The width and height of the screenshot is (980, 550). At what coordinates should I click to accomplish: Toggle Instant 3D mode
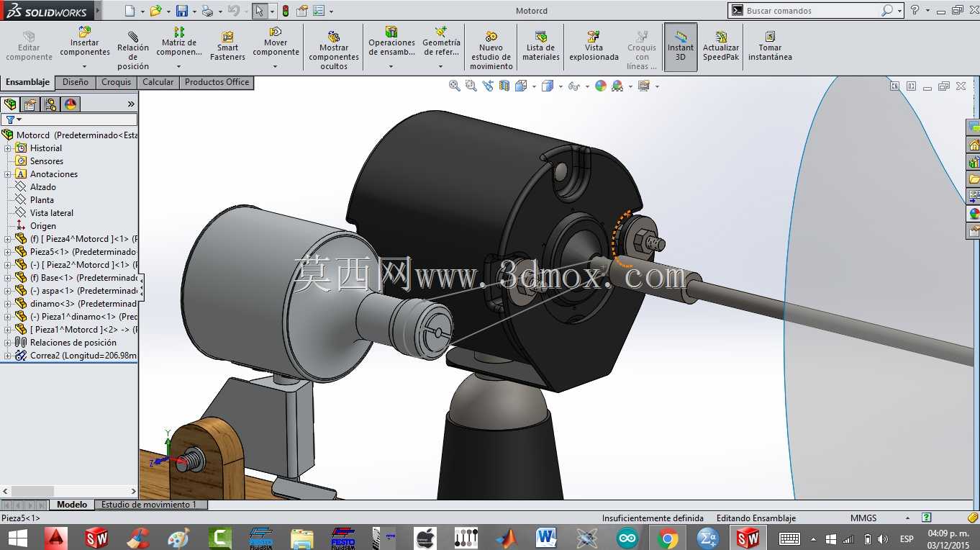[x=680, y=47]
